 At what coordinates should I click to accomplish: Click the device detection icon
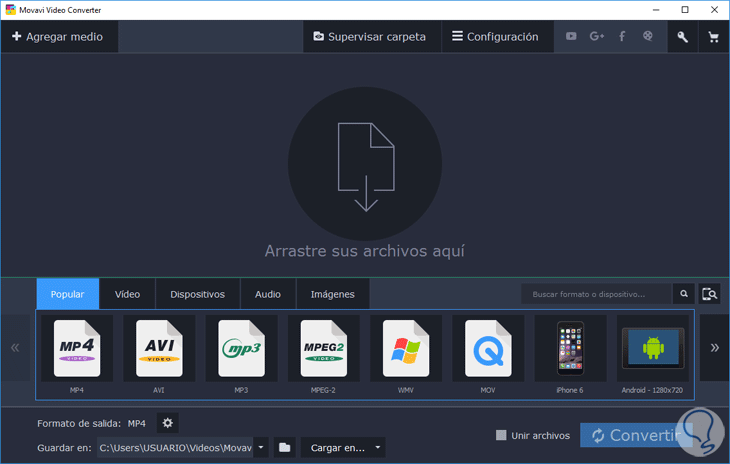(x=710, y=294)
